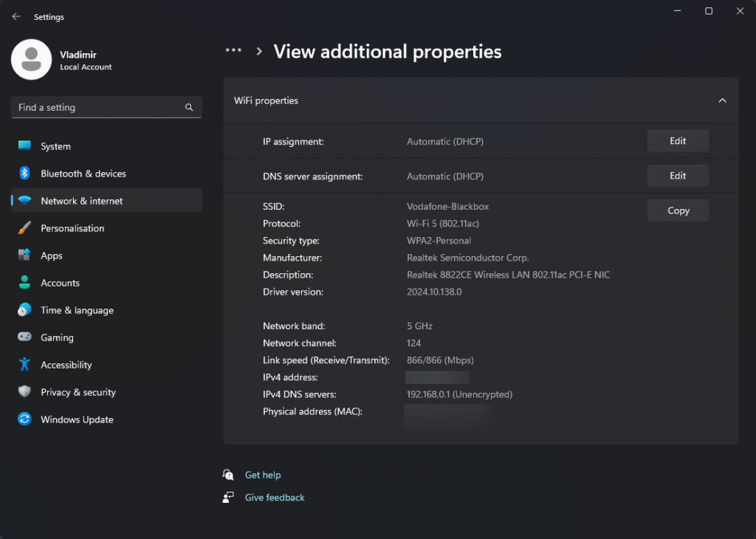The width and height of the screenshot is (756, 539).
Task: Click the Give feedback link
Action: [x=274, y=498]
